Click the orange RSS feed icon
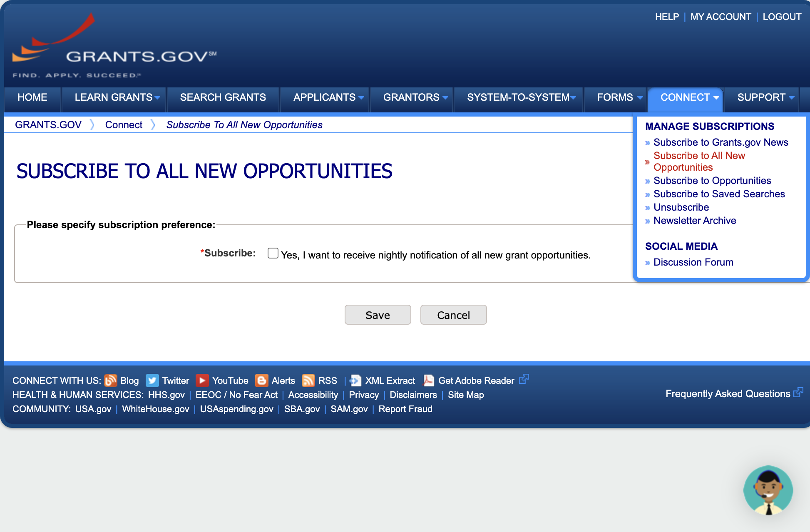 click(x=308, y=380)
